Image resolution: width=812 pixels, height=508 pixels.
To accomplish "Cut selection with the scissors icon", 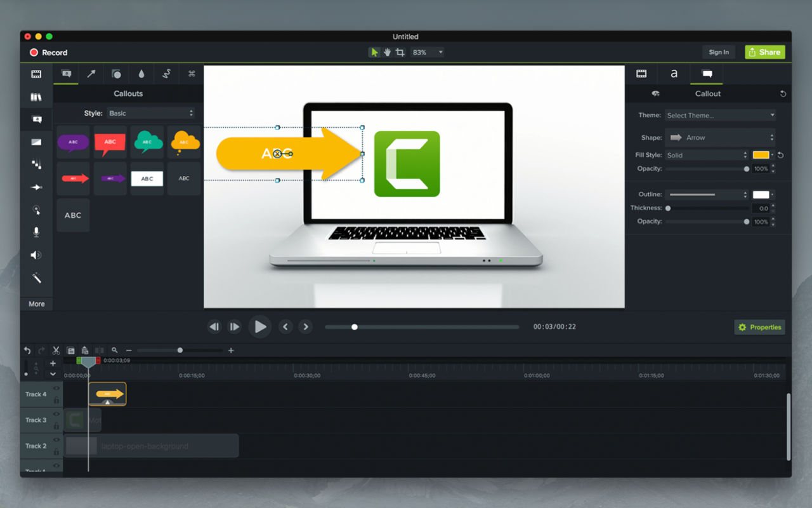I will click(x=56, y=350).
